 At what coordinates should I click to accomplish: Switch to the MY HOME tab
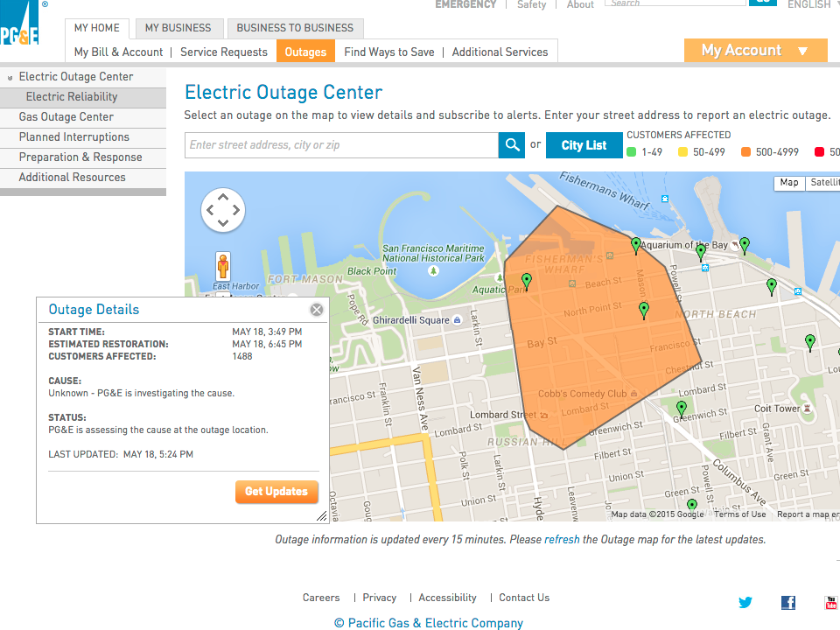click(x=97, y=28)
